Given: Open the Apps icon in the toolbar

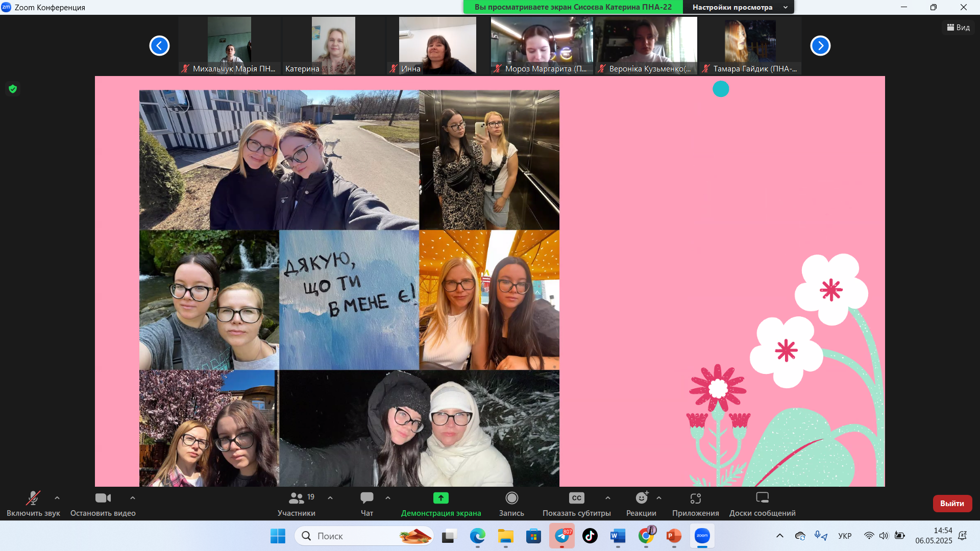Looking at the screenshot, I should tap(695, 498).
